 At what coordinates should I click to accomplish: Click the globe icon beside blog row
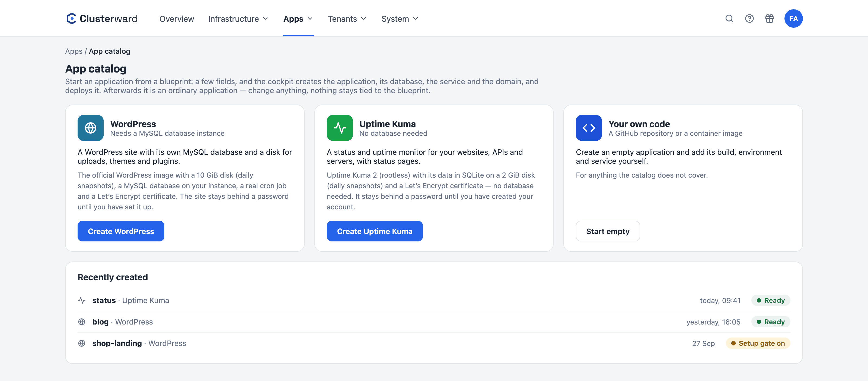pyautogui.click(x=82, y=322)
